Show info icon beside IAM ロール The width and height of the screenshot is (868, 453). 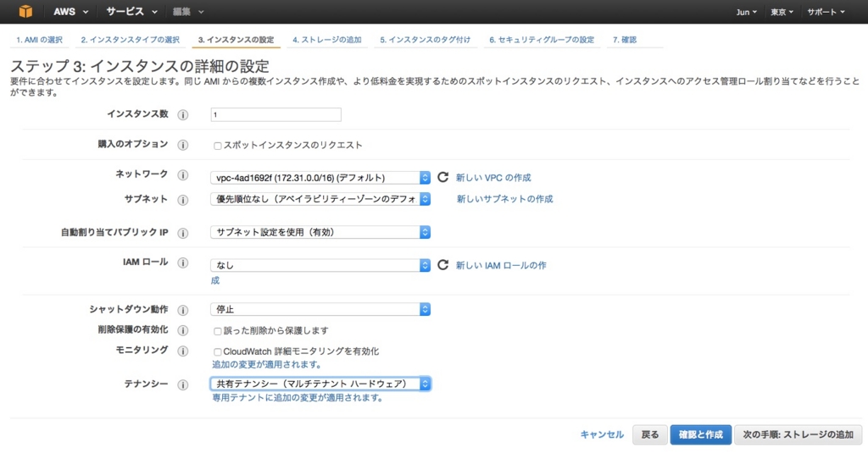[183, 262]
